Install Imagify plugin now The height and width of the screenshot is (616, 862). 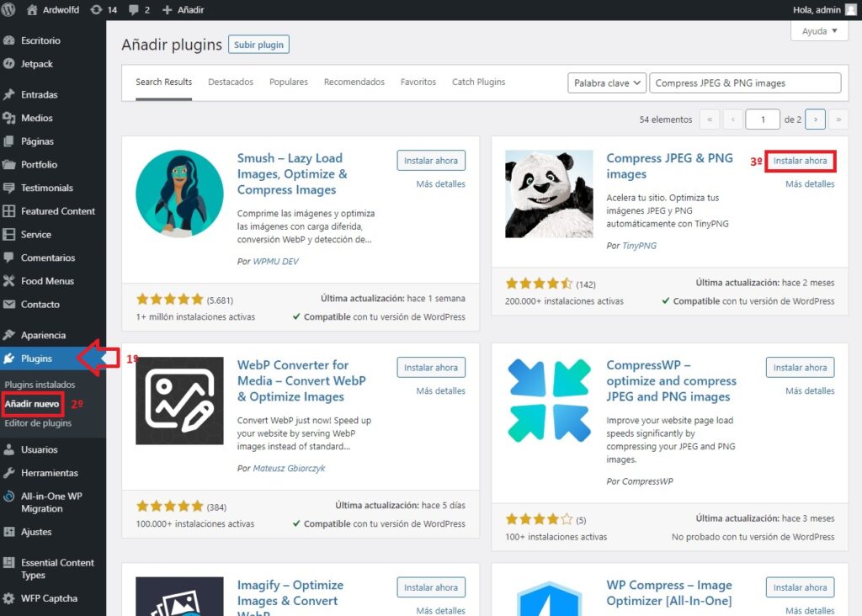(x=431, y=587)
